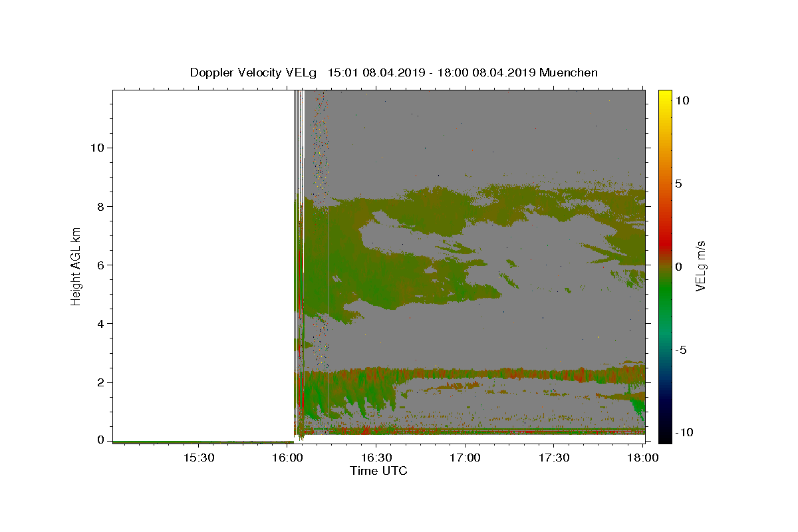Viewport: 798px width, 532px height.
Task: Click the height tick label '10'
Action: pos(97,148)
